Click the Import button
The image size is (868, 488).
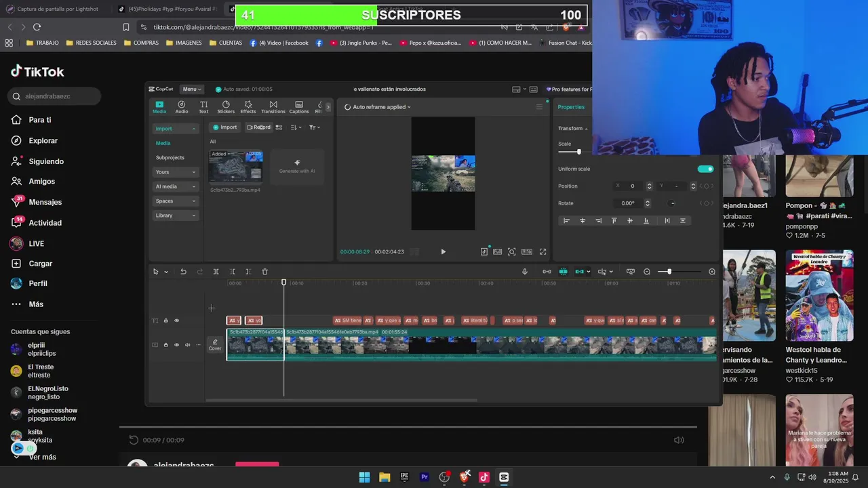225,127
